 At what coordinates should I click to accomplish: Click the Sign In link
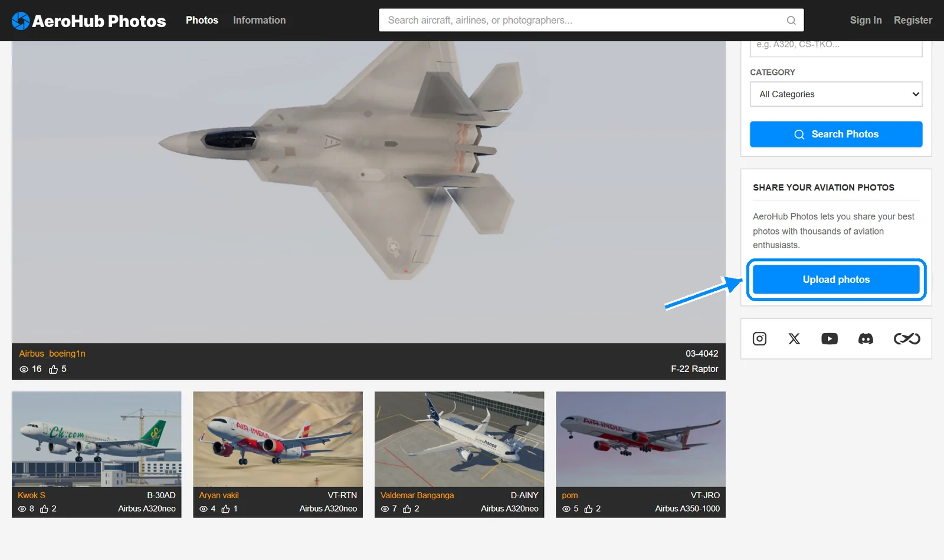tap(866, 20)
